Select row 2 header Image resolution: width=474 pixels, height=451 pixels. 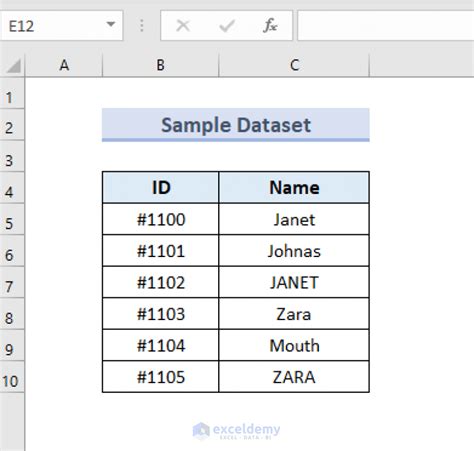[x=12, y=125]
